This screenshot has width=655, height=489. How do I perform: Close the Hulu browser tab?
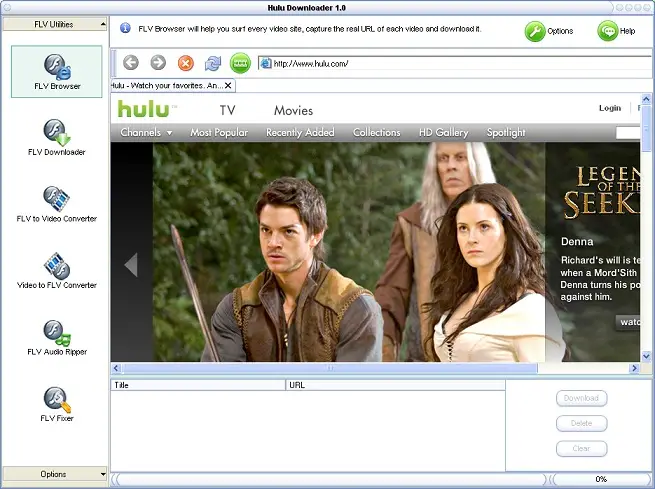tap(228, 86)
